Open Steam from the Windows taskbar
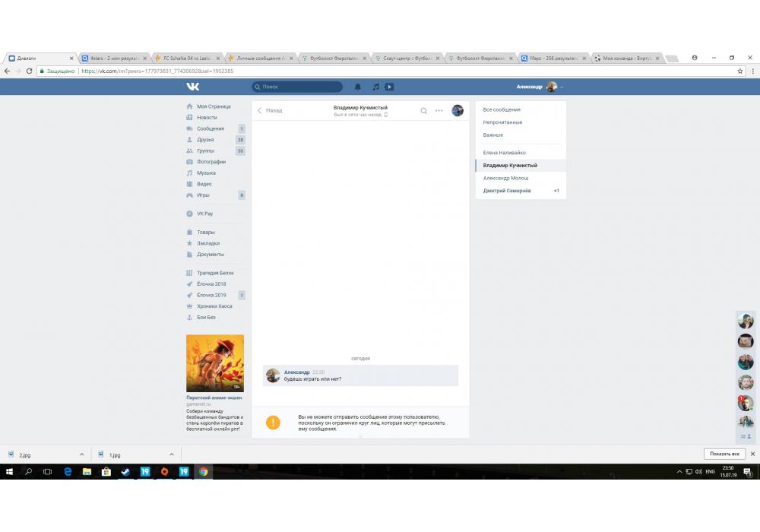This screenshot has height=532, width=760. point(125,472)
